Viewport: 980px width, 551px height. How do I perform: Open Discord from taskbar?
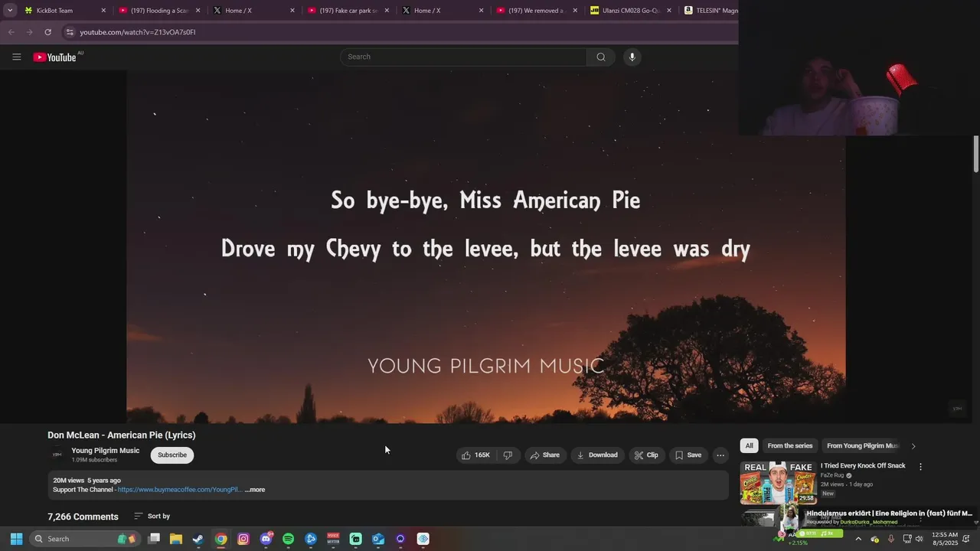(266, 539)
